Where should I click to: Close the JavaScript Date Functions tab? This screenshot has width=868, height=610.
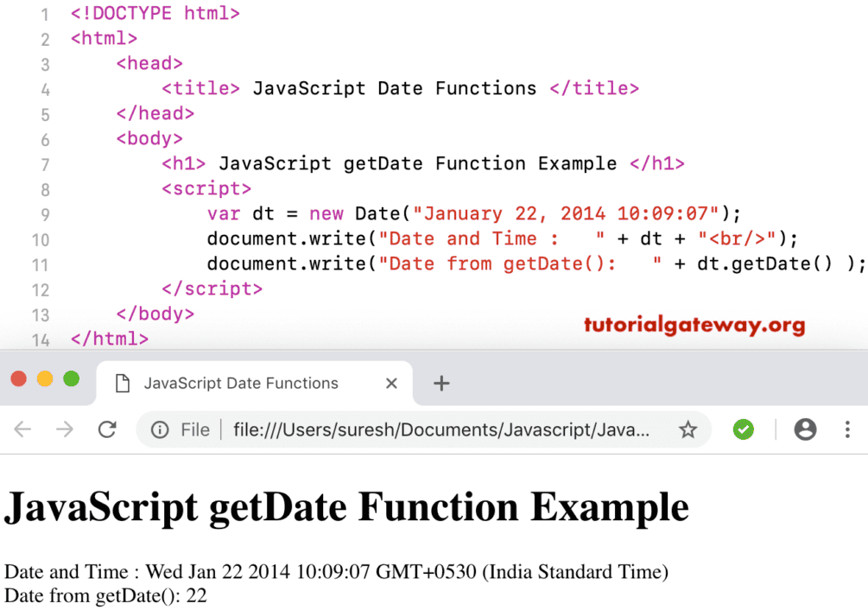click(391, 383)
